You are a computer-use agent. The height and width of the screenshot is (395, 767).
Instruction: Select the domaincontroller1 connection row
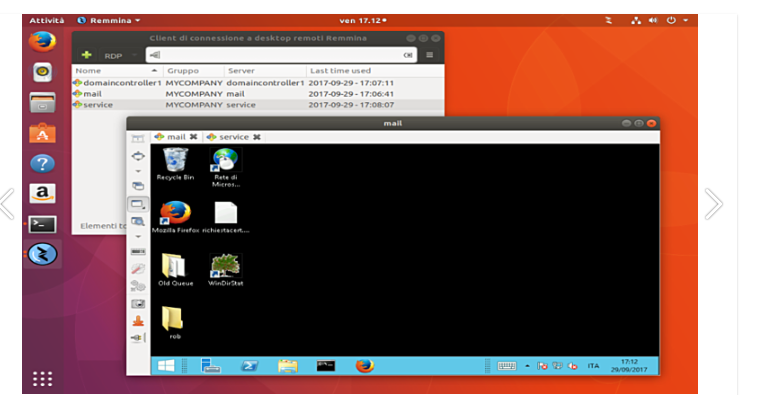(x=258, y=83)
